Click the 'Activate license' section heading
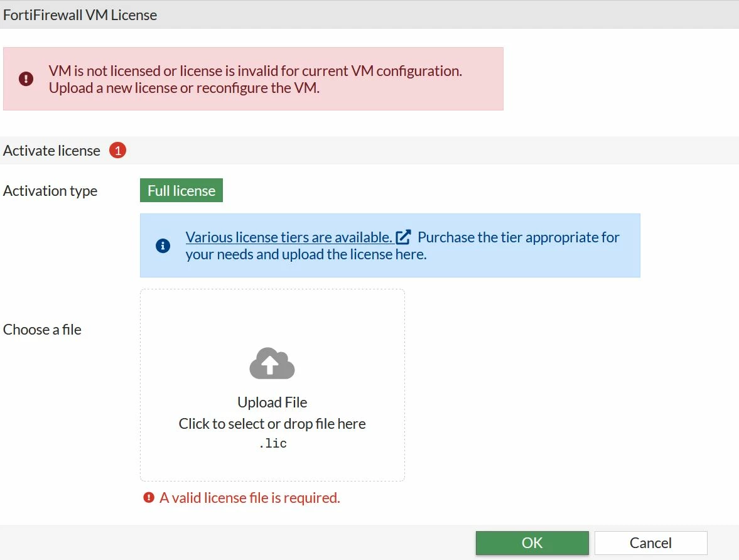This screenshot has width=739, height=560. pyautogui.click(x=51, y=151)
